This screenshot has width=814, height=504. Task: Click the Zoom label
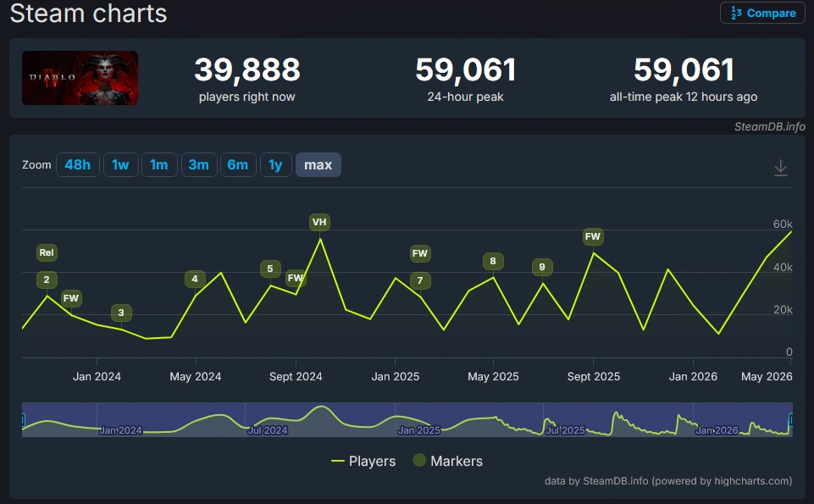(x=36, y=165)
